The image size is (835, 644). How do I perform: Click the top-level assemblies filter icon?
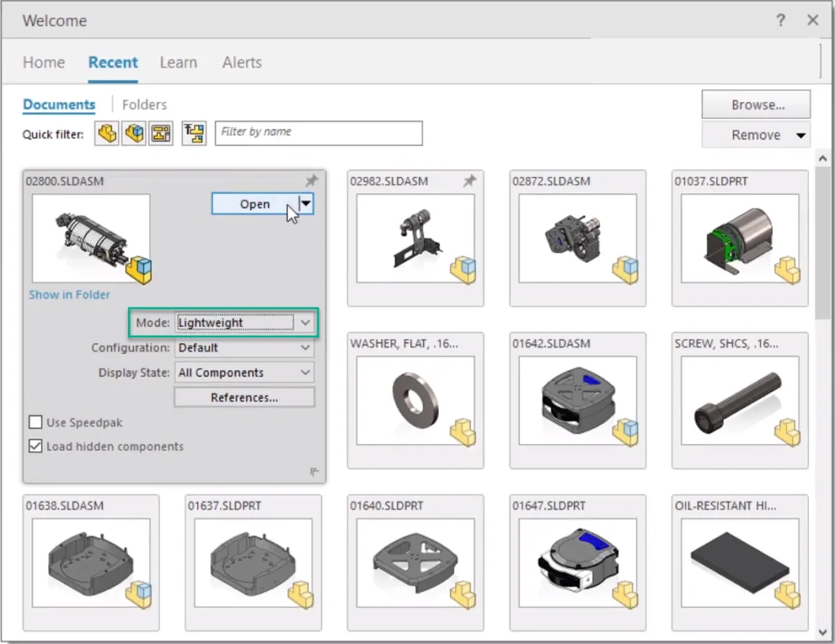click(x=194, y=133)
